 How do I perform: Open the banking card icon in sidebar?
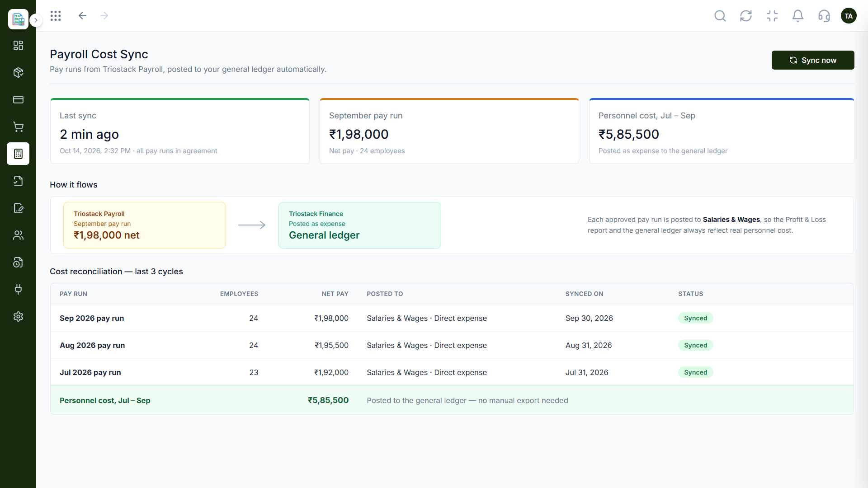(18, 99)
